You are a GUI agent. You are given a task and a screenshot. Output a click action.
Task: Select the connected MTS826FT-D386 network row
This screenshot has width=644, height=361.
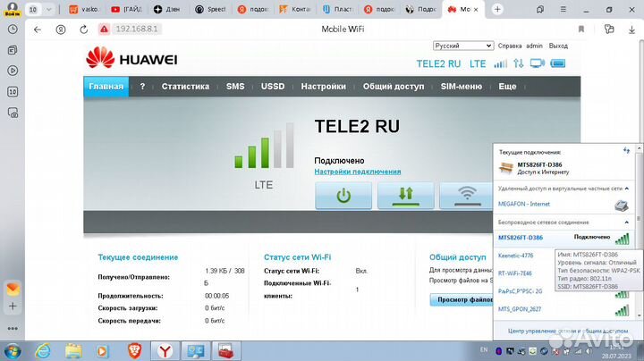click(x=563, y=238)
